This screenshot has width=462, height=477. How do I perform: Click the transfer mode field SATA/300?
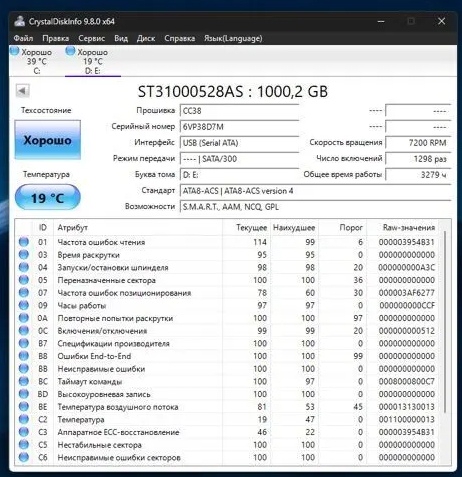[239, 159]
